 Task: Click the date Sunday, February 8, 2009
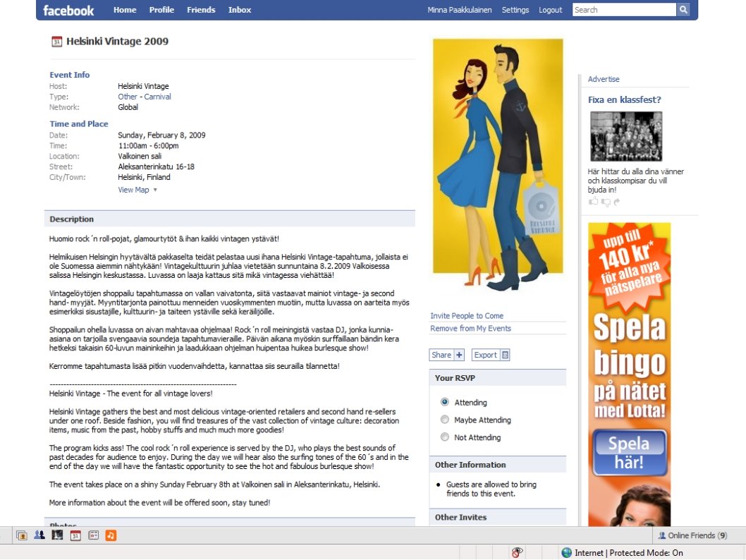161,135
